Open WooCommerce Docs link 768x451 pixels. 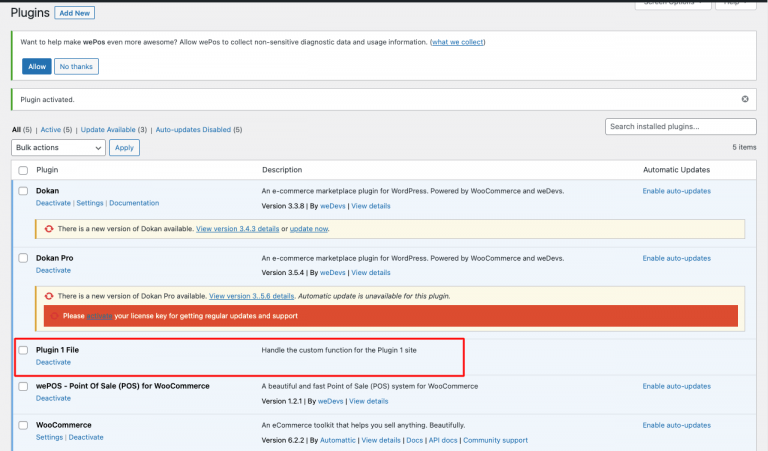pos(414,440)
